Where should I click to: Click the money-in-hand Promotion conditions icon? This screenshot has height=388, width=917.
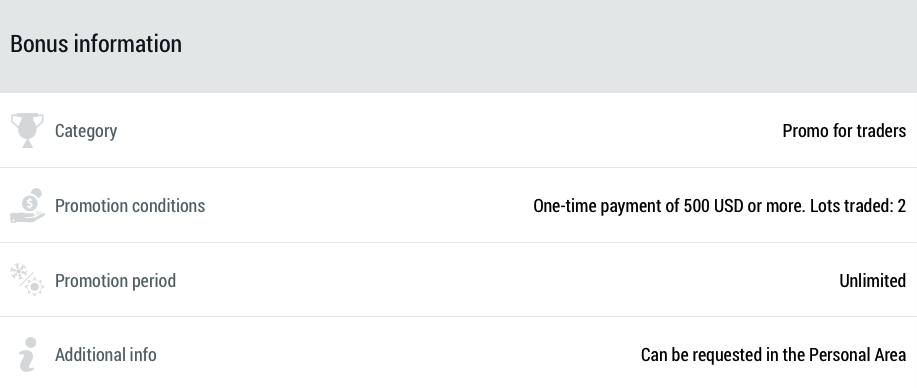[27, 205]
